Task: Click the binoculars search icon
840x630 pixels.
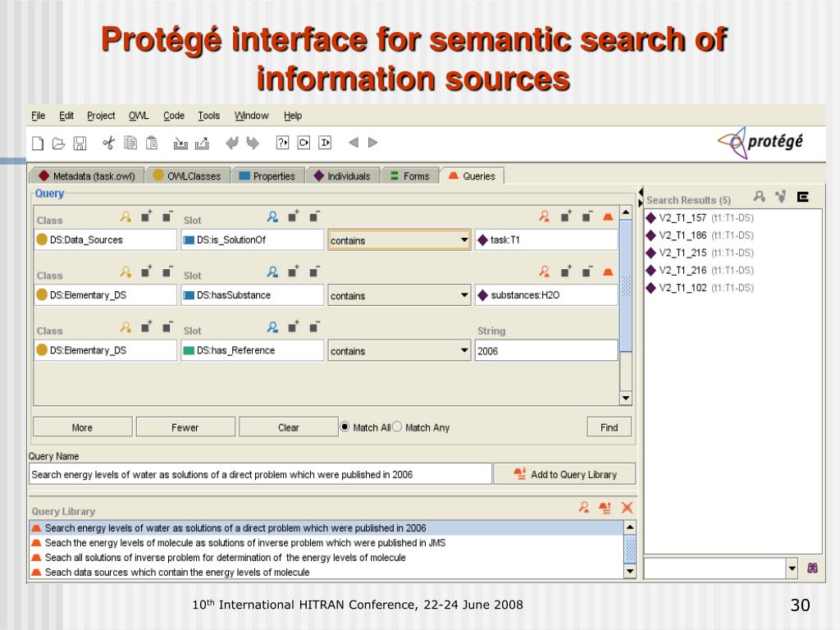Action: coord(812,568)
